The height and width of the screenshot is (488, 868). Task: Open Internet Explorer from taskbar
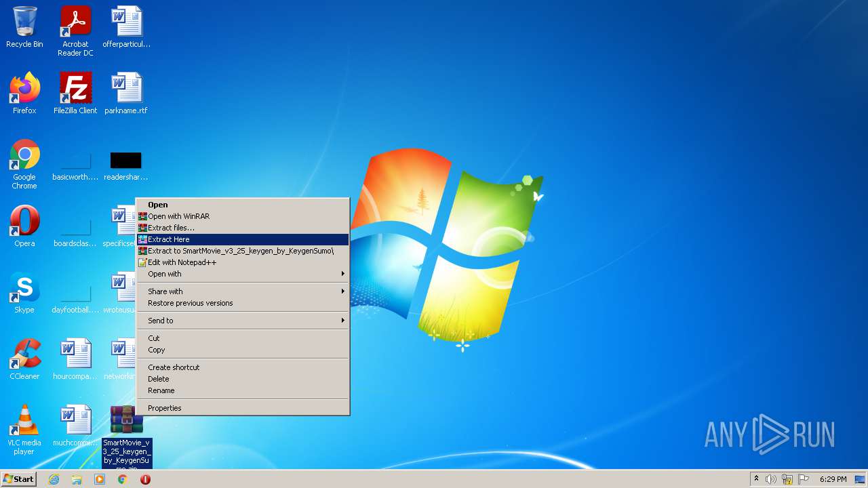(x=54, y=479)
